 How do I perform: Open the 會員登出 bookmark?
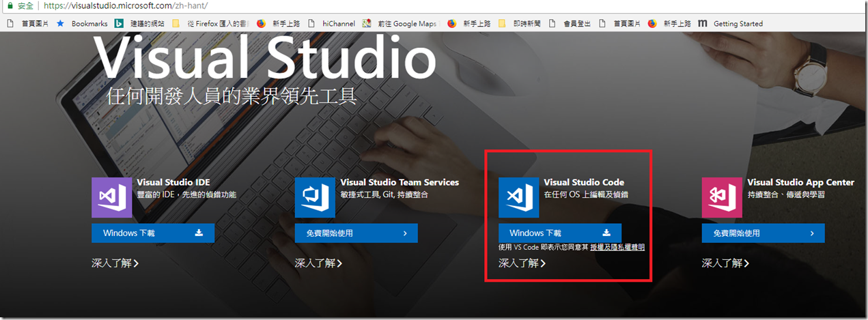(x=569, y=23)
